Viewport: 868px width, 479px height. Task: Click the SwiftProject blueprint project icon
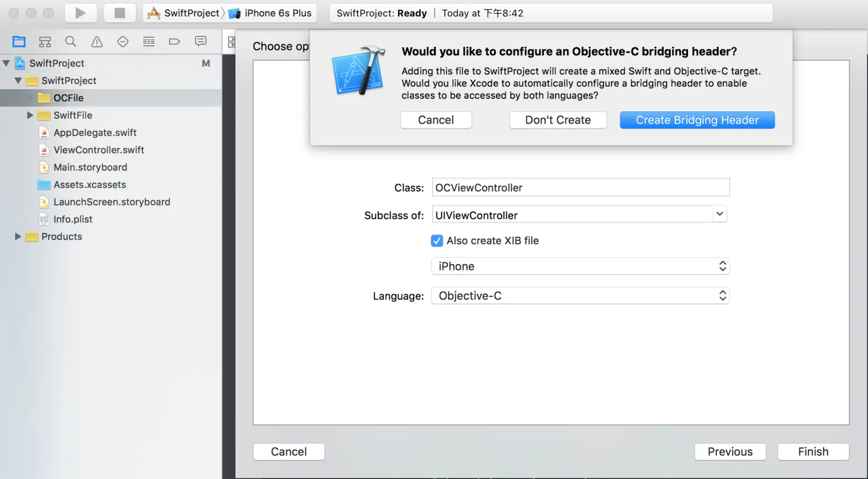coord(20,63)
